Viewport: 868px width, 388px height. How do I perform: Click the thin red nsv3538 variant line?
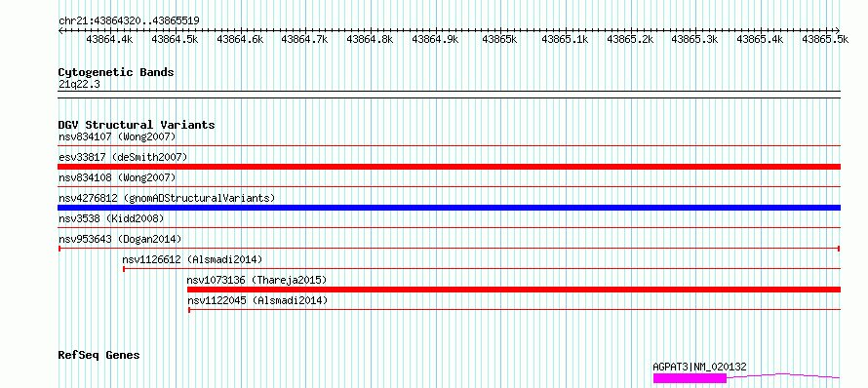(450, 228)
